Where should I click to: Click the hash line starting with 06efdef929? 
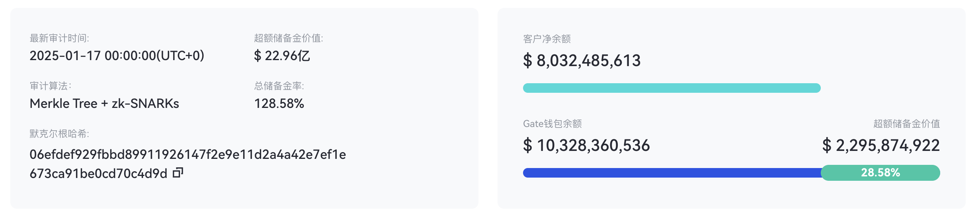point(187,154)
